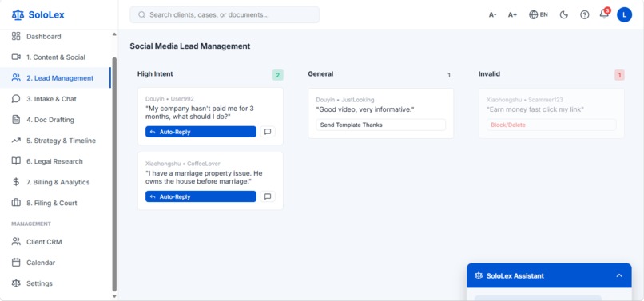Click the Invalid column heading
Screen dimensions: 644x301
pyautogui.click(x=489, y=74)
